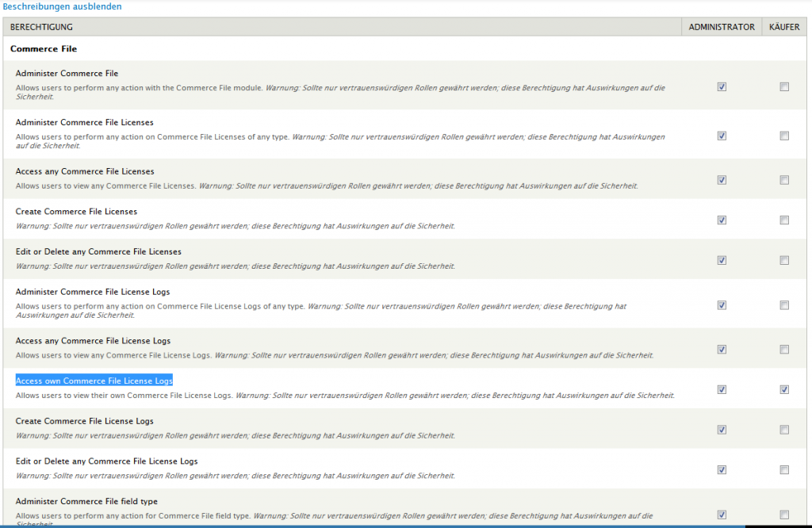Screen dimensions: 812x528
Task: Enable Käufer for Edit or Delete any Licenses
Action: coord(784,260)
